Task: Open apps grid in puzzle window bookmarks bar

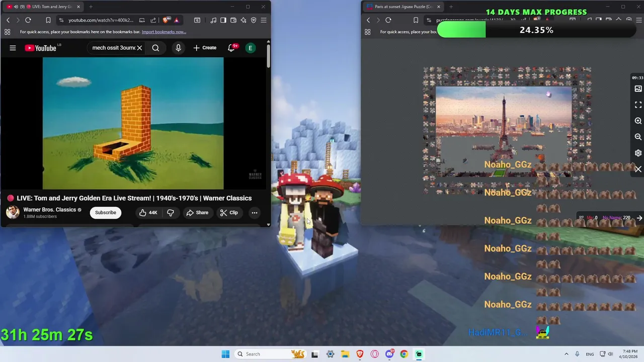Action: pyautogui.click(x=368, y=32)
